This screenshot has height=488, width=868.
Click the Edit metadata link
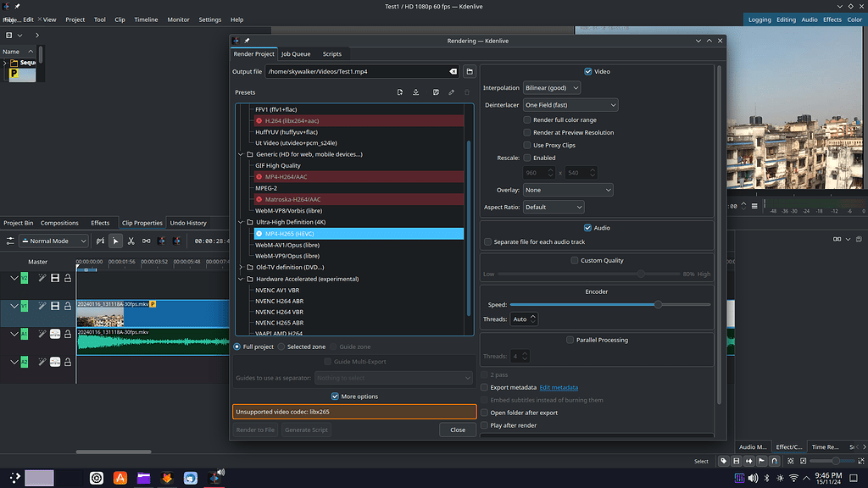click(x=559, y=387)
